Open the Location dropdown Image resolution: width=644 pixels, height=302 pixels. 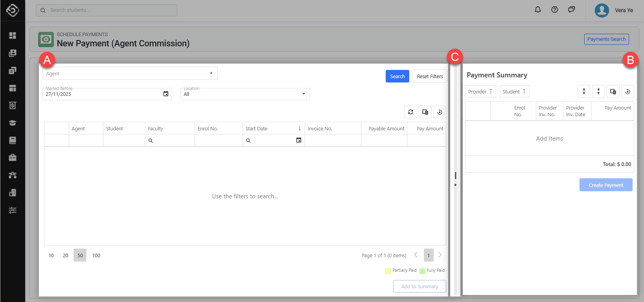303,94
